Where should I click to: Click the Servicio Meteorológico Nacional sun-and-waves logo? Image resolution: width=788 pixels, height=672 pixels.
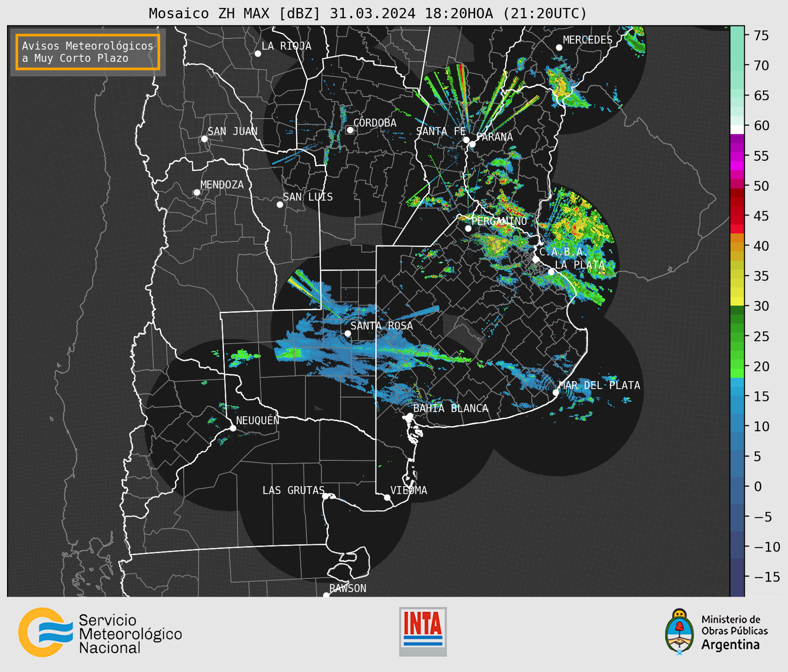[45, 632]
